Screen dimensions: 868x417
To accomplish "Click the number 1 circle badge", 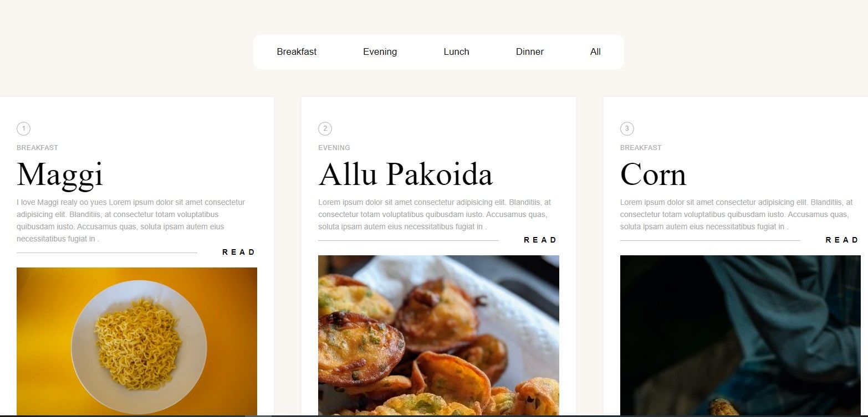I will coord(23,128).
